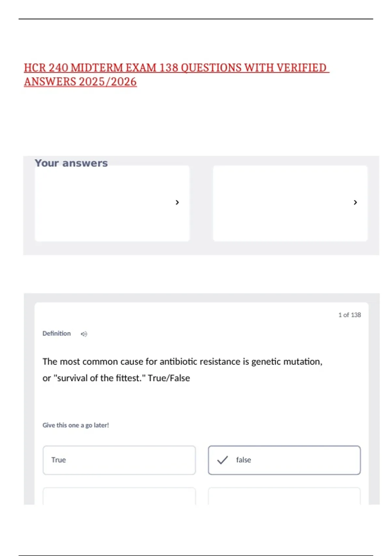Screen dimensions: 392x556
Task: Click the "Give this one a go later!" text
Action: 76,425
